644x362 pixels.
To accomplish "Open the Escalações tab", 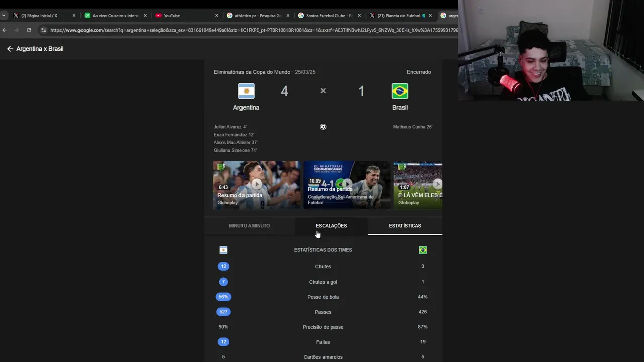I will coord(331,226).
